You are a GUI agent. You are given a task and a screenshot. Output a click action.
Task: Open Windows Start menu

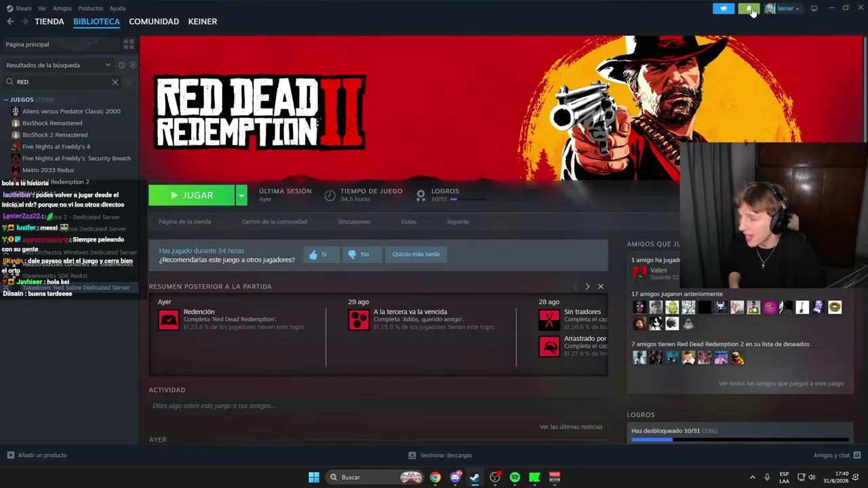point(314,477)
